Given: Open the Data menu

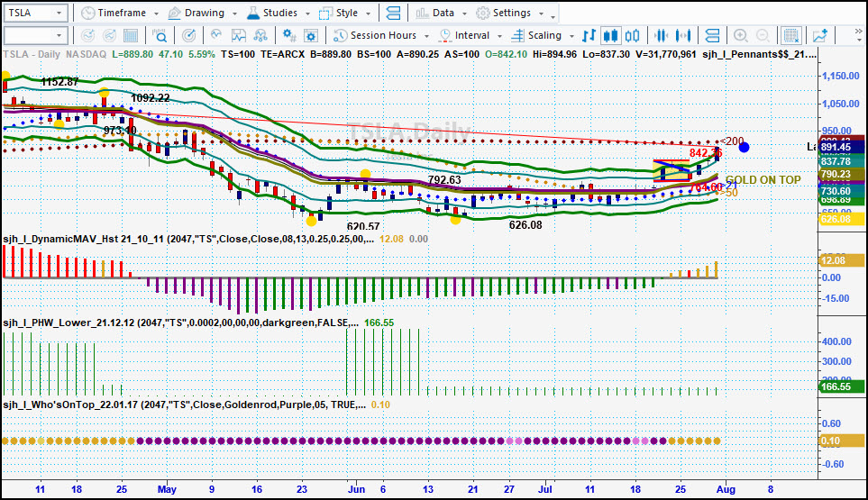Looking at the screenshot, I should (x=442, y=13).
